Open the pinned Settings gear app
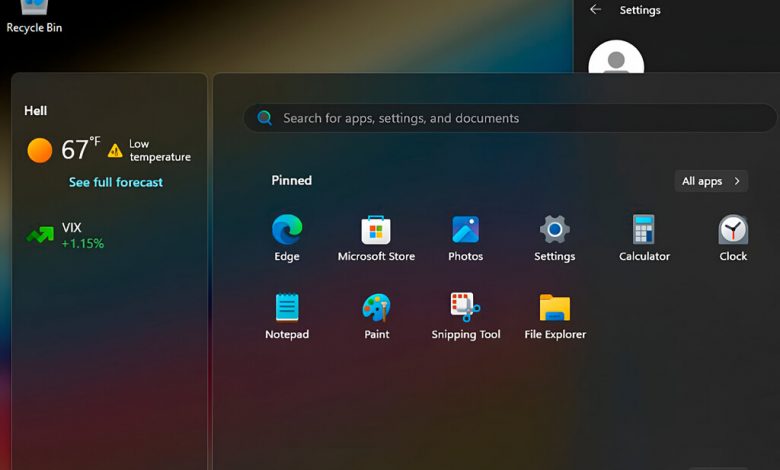Screen dimensions: 780x470 tap(555, 238)
